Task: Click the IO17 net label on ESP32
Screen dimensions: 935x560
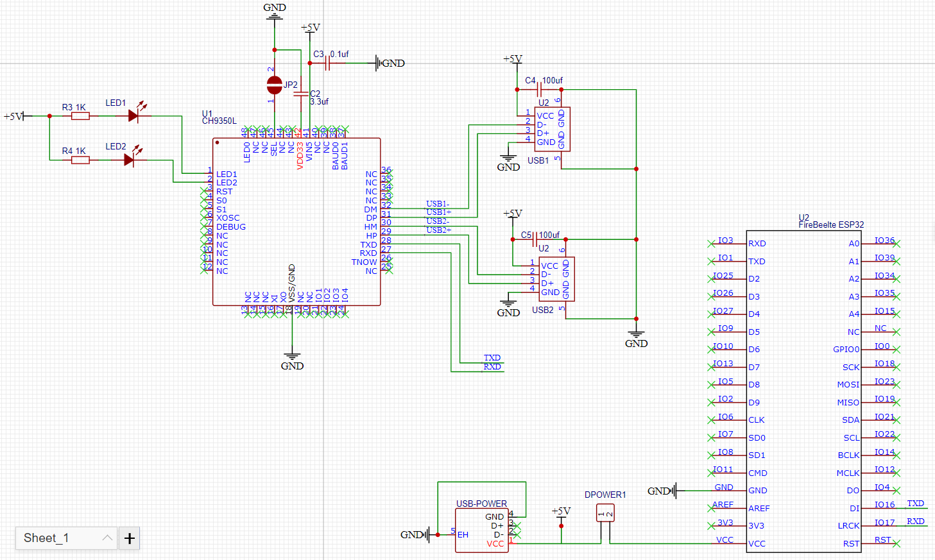Action: [884, 523]
